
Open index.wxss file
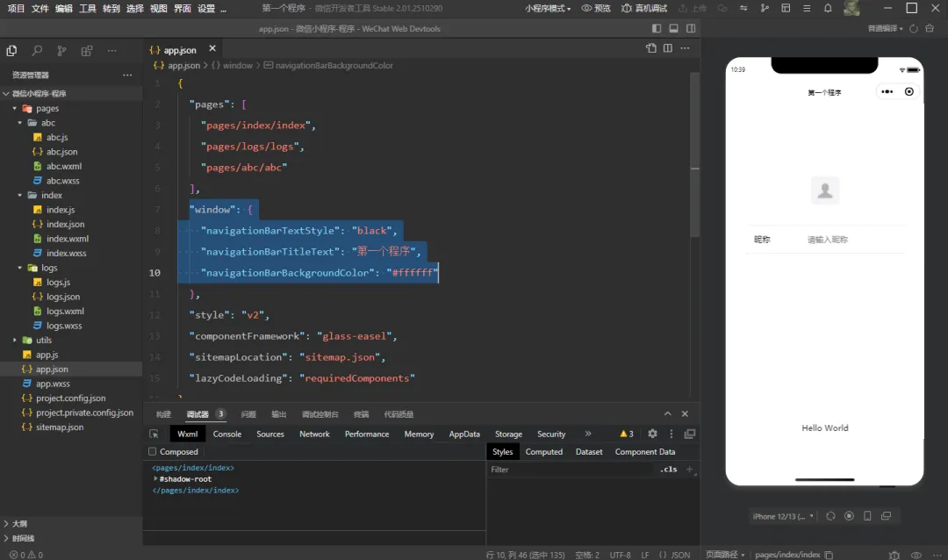pos(67,254)
